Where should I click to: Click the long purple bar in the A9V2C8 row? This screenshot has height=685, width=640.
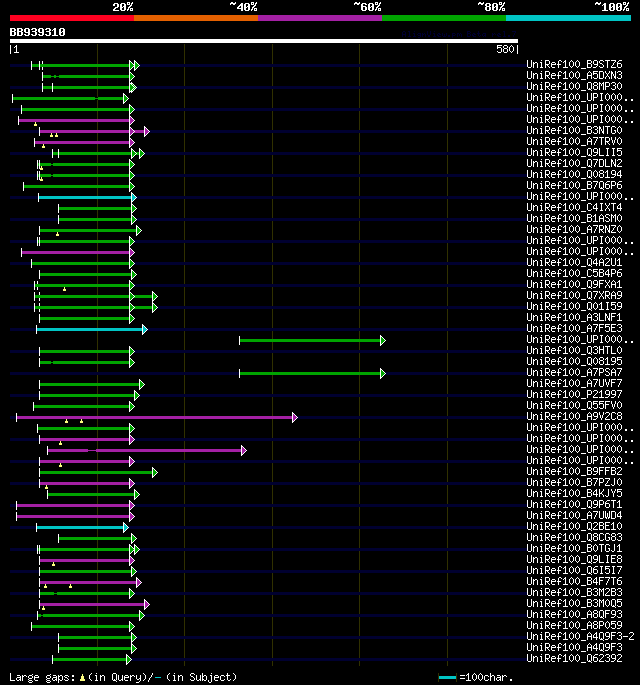click(157, 417)
